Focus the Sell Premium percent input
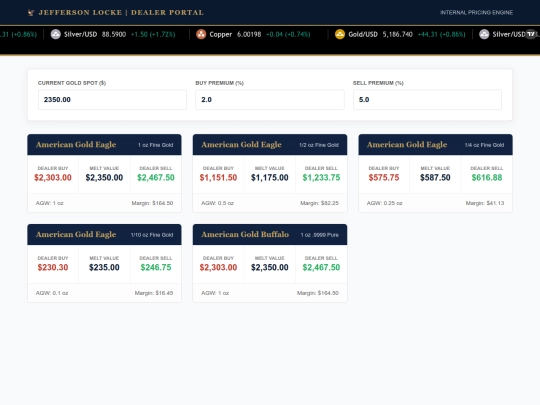This screenshot has width=540, height=405. click(427, 100)
